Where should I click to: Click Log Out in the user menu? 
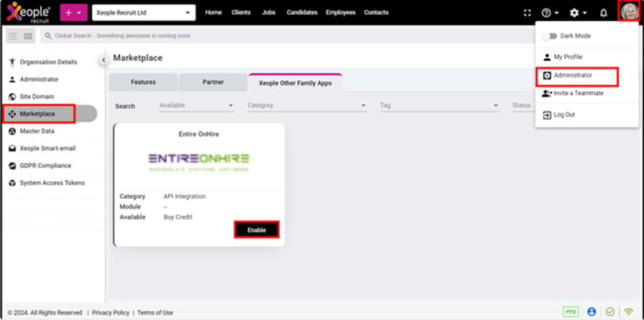(x=559, y=115)
